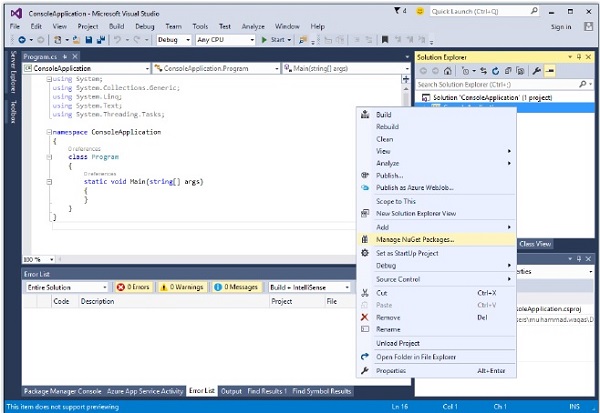Screen dimensions: 600x413
Task: Open the ConsoleApplication.Program type dropdown
Action: point(216,69)
